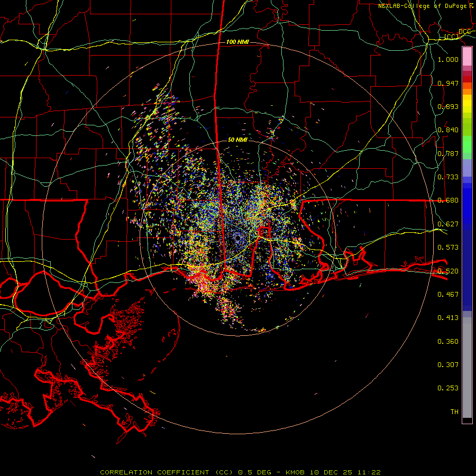Viewport: 476px width, 476px height.
Task: Click the KMOB radar site center point
Action: (237, 238)
